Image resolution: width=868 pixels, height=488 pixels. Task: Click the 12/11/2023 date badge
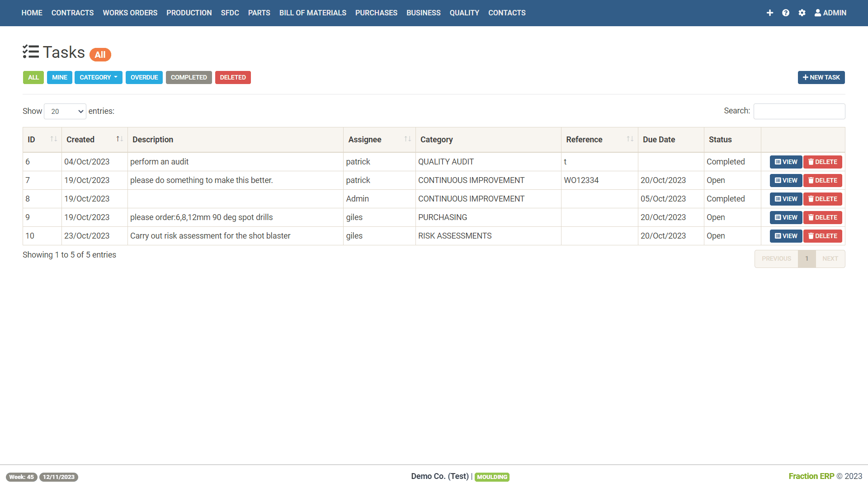59,477
